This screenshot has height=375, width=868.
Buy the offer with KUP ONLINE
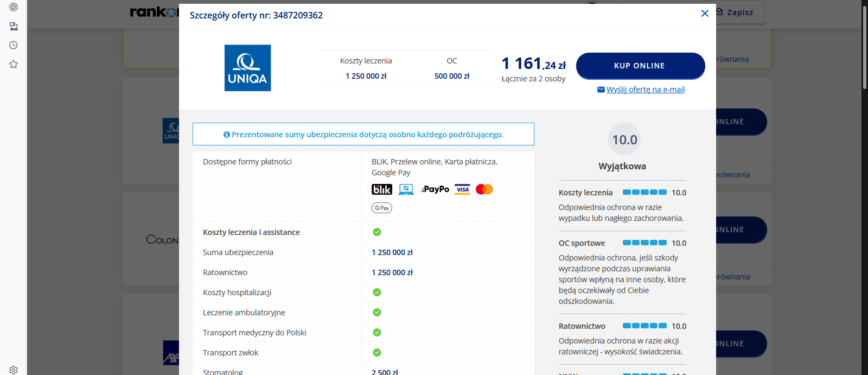coord(640,66)
